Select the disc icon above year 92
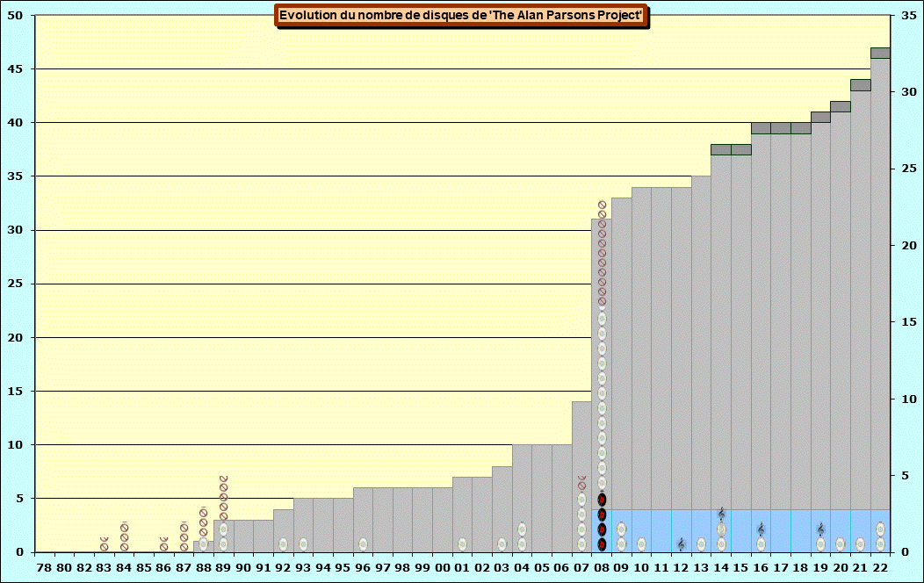 (284, 544)
